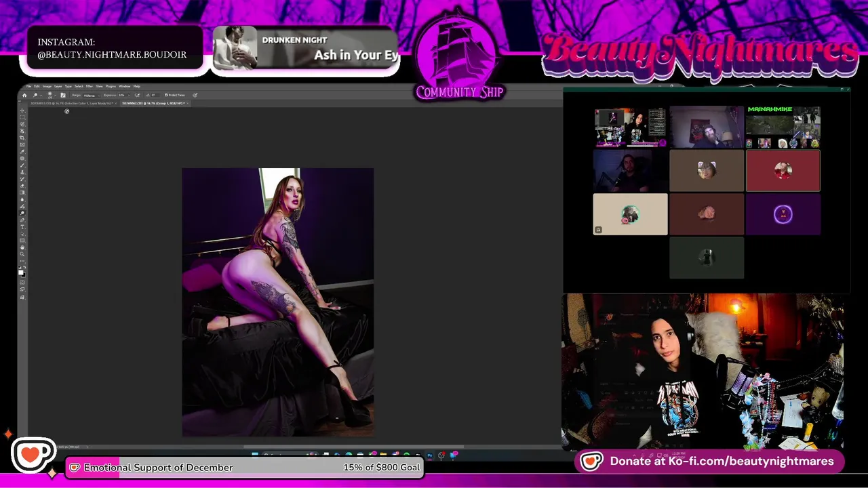Open the File menu
The image size is (868, 488).
(28, 86)
